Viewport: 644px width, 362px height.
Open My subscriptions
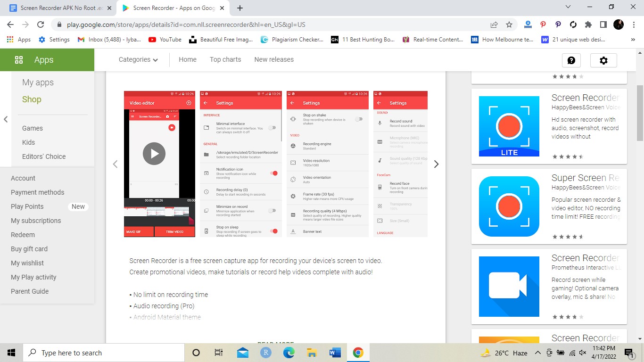36,221
